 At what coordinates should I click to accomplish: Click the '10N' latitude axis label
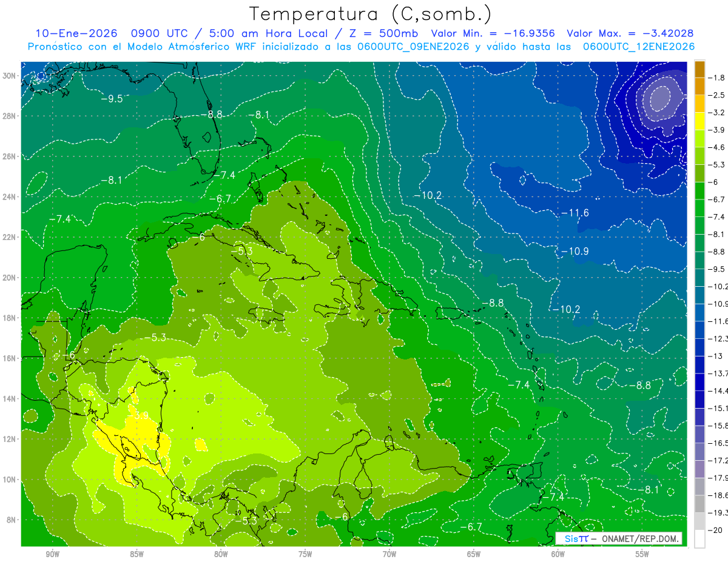[10, 480]
